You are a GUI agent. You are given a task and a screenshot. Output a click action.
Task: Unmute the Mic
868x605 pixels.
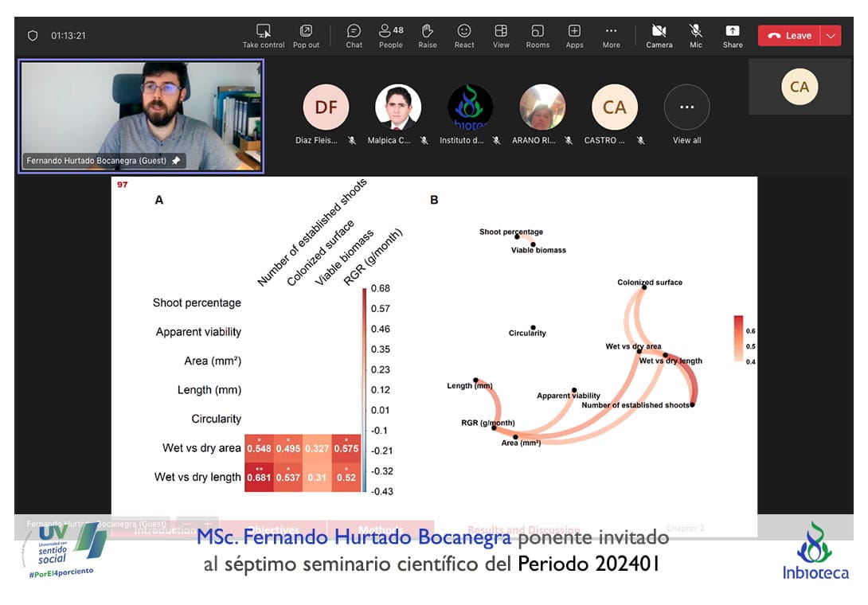point(696,35)
